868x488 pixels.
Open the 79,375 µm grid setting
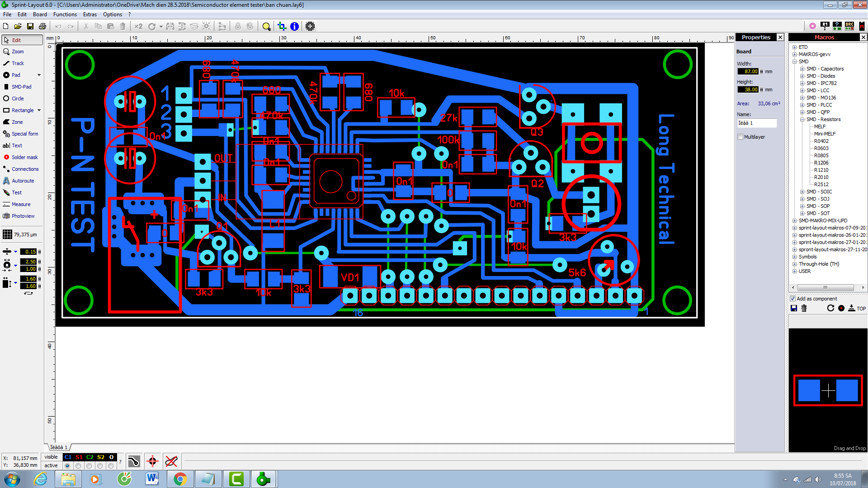(x=21, y=235)
